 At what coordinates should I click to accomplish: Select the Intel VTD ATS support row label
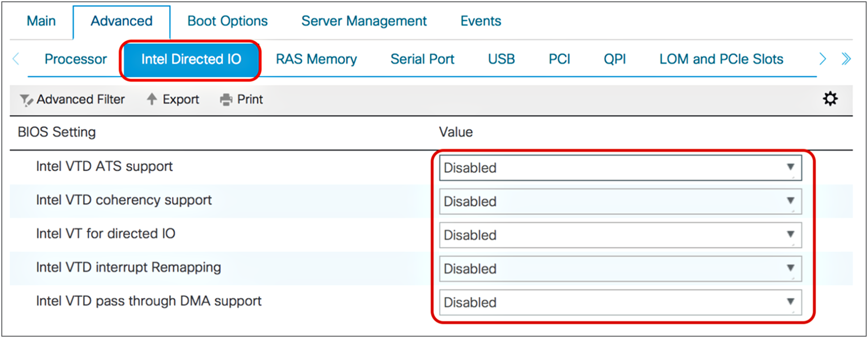[x=104, y=166]
